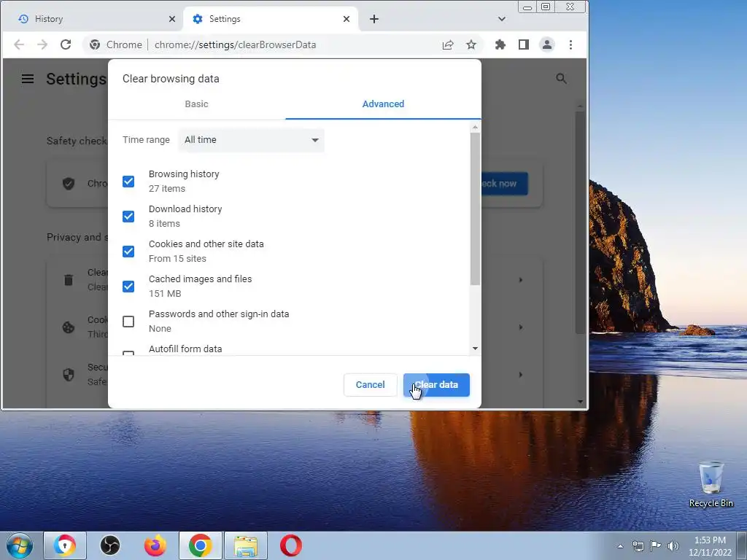Click the "151 MB" text
The image size is (747, 560).
pos(165,294)
